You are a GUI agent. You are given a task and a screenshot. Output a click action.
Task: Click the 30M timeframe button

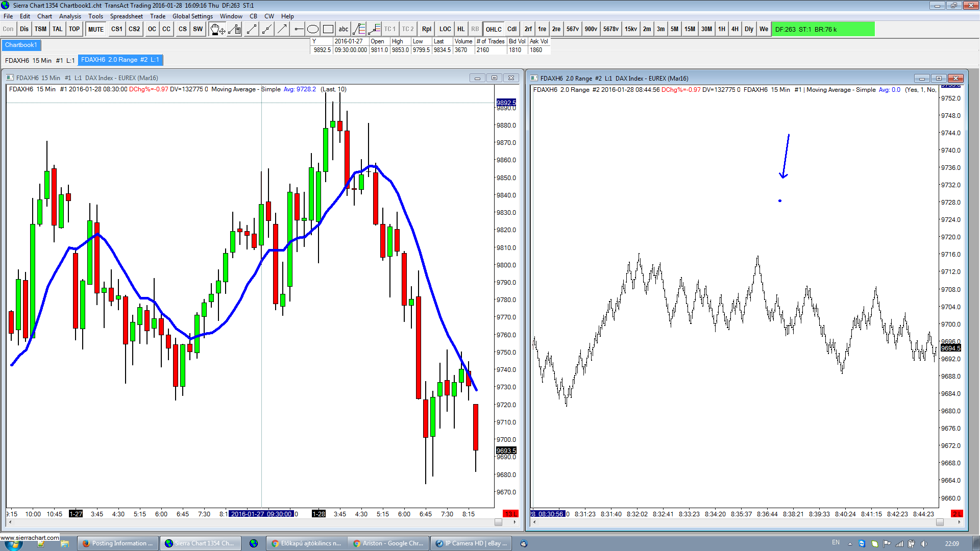point(706,29)
